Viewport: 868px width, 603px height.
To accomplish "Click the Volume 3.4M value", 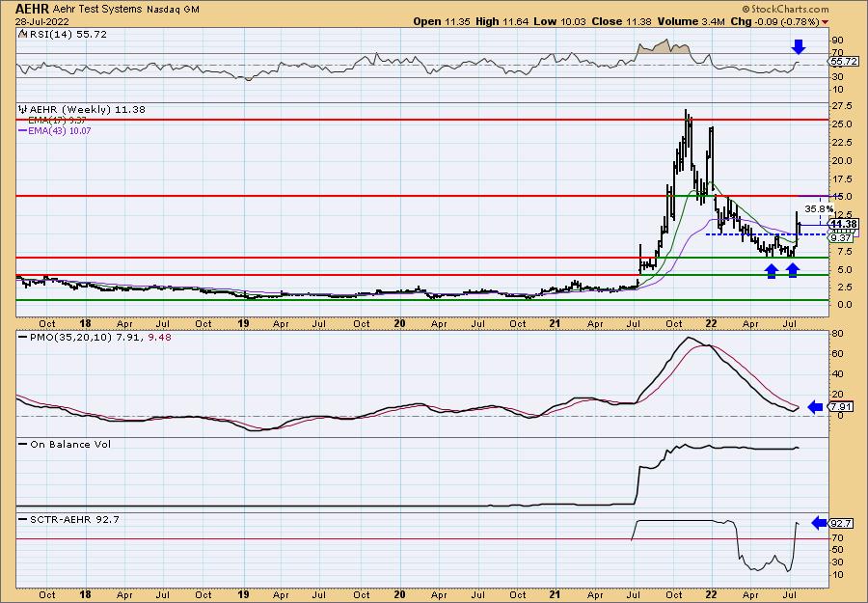I will [691, 21].
